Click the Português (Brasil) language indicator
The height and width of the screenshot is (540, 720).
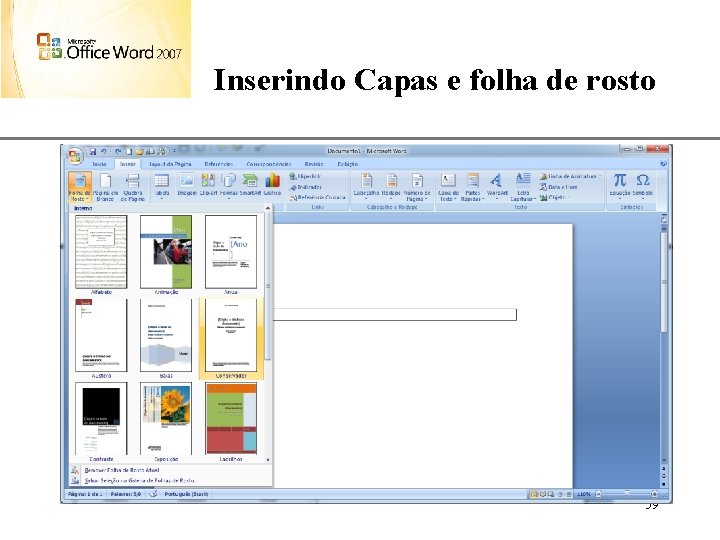click(186, 495)
